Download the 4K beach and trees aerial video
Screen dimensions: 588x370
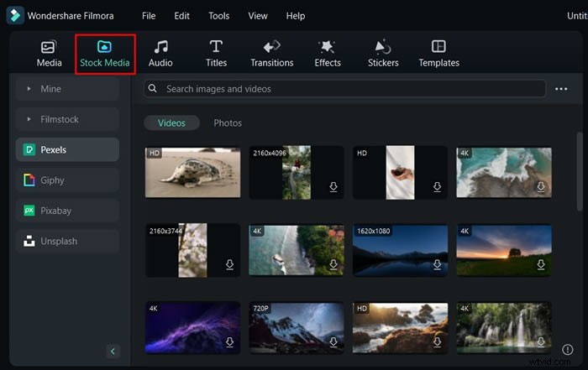coord(333,265)
